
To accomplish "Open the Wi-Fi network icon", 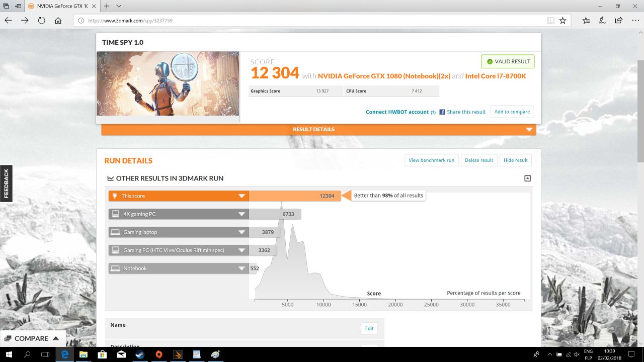I will 567,354.
